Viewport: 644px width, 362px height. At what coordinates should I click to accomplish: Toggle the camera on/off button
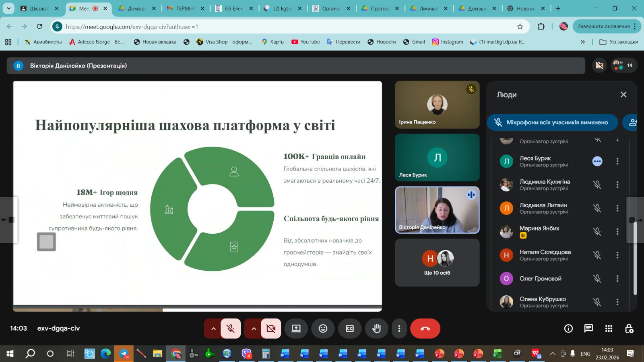(271, 329)
